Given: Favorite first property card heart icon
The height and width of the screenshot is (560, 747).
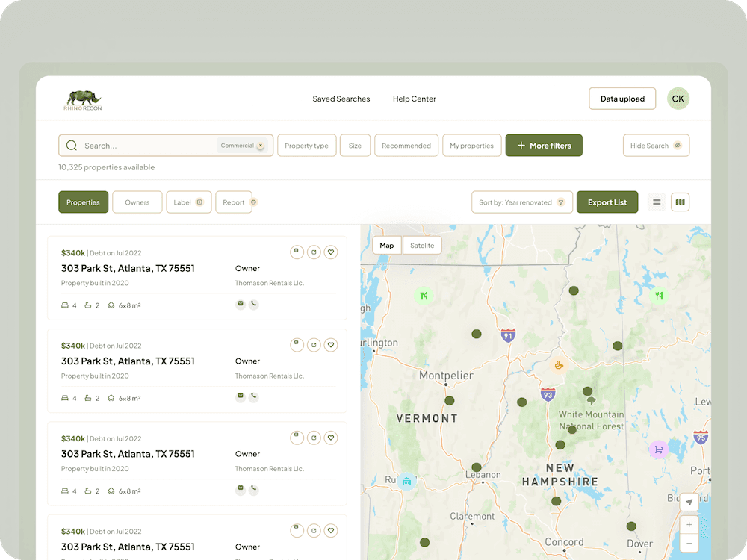Looking at the screenshot, I should [x=331, y=252].
